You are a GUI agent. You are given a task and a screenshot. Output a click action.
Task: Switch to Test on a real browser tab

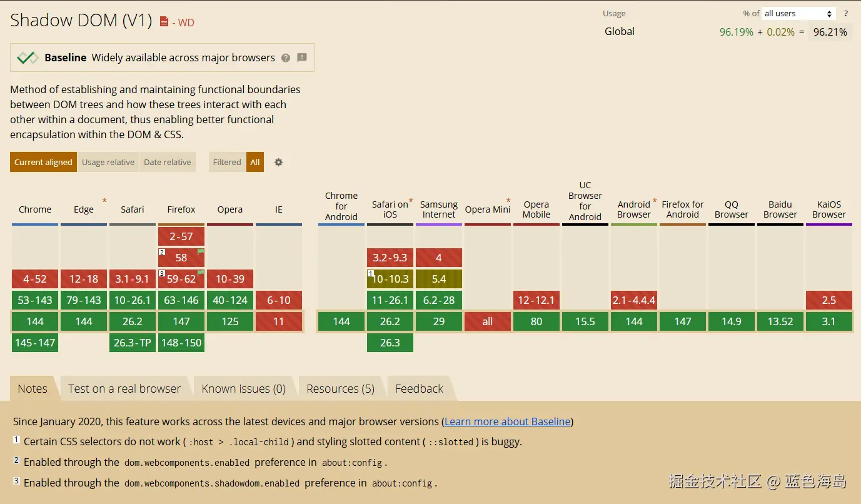tap(124, 388)
